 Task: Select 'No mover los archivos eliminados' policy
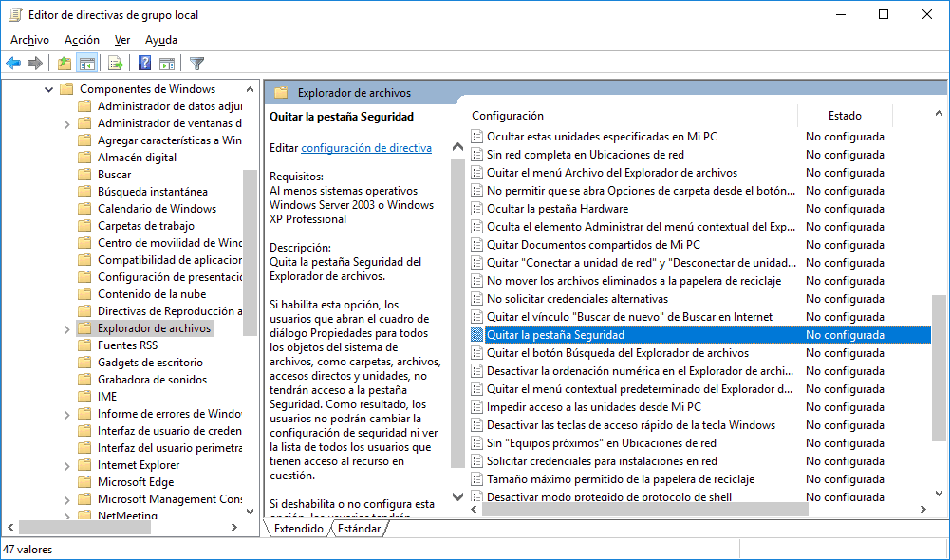[634, 281]
